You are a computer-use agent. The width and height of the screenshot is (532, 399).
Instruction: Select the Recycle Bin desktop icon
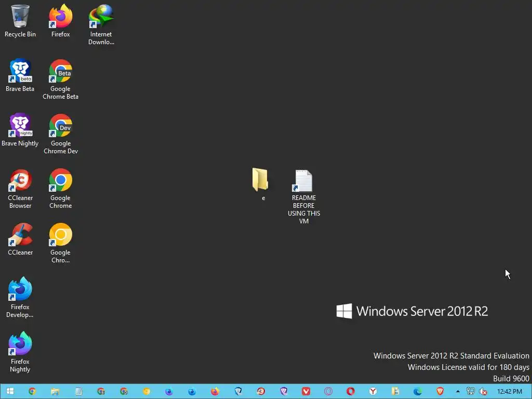(20, 20)
